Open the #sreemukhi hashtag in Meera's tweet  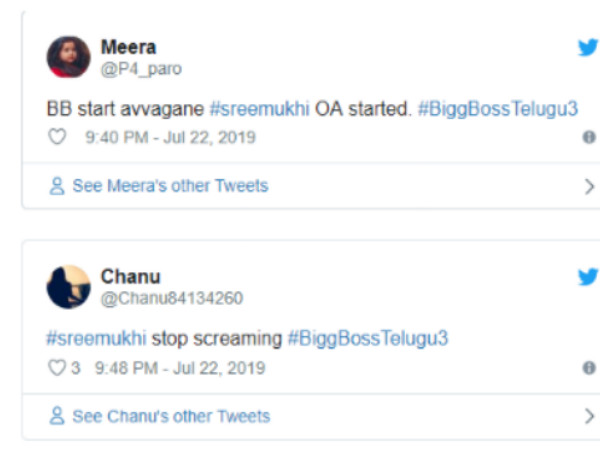tap(259, 109)
